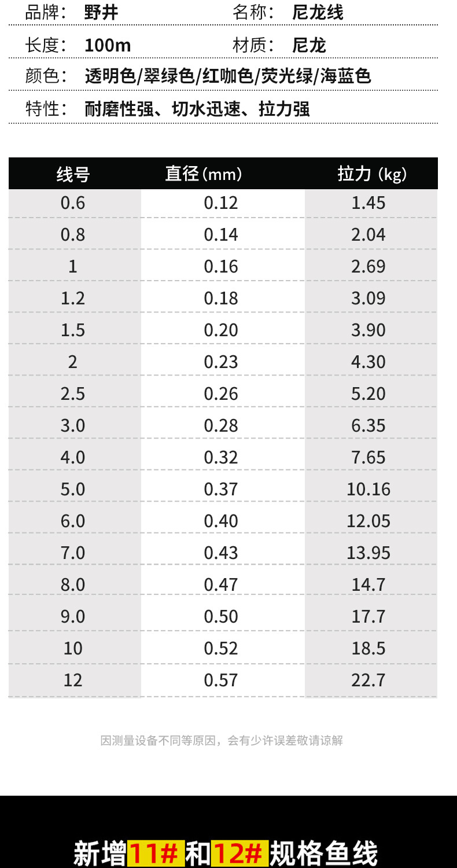Click the length value 100m
This screenshot has height=868, width=457.
pyautogui.click(x=108, y=45)
